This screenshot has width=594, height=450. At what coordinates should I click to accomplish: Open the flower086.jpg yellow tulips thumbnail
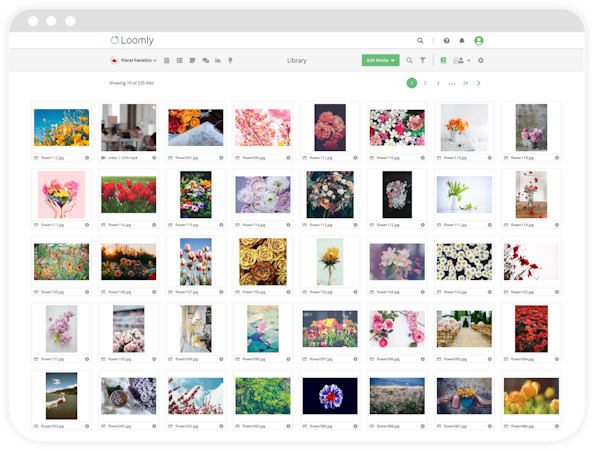coord(531,396)
